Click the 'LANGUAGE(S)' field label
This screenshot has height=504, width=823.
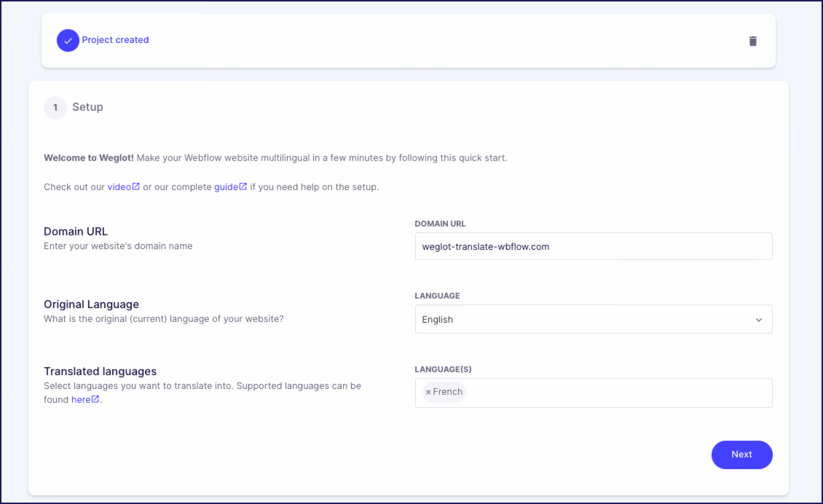pyautogui.click(x=443, y=369)
